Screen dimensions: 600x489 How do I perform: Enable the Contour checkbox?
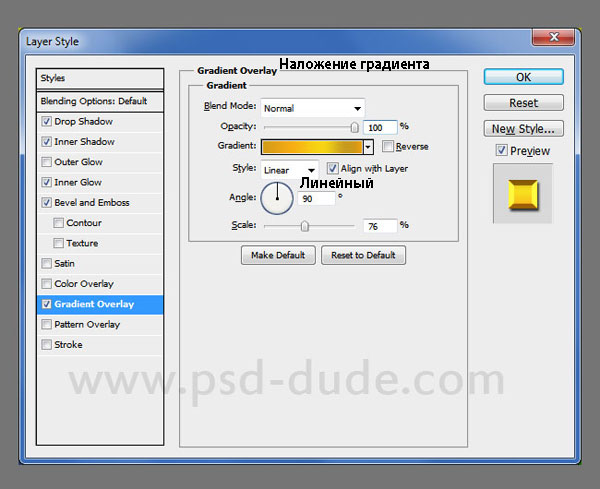coord(58,223)
